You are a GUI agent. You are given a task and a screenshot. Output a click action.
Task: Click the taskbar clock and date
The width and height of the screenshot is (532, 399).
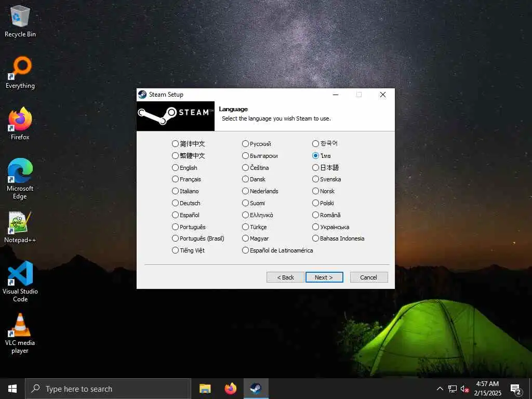[x=487, y=389]
